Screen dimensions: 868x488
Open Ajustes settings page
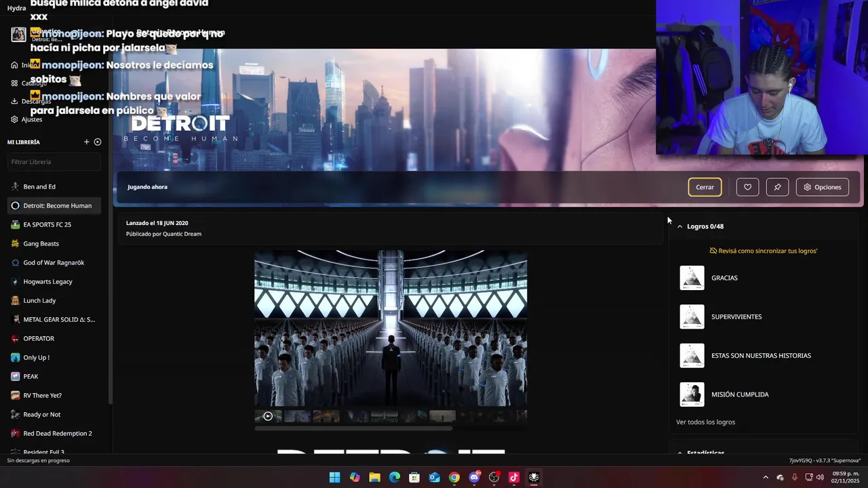point(27,119)
